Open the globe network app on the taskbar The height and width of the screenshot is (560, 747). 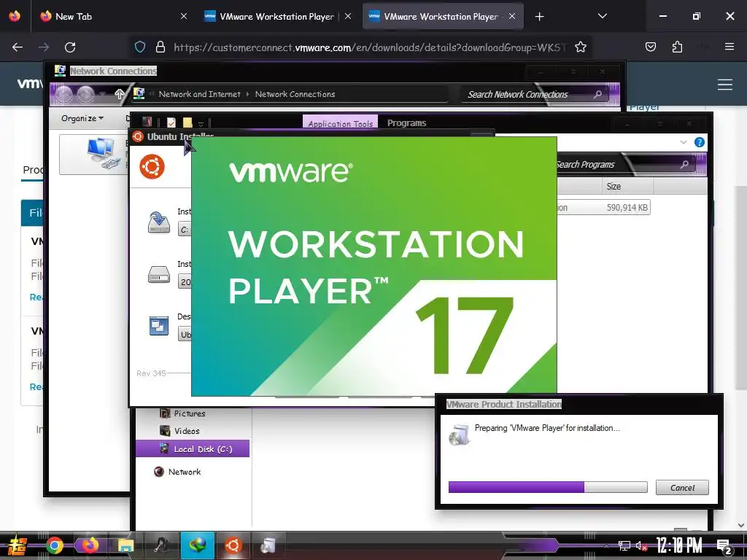[197, 545]
